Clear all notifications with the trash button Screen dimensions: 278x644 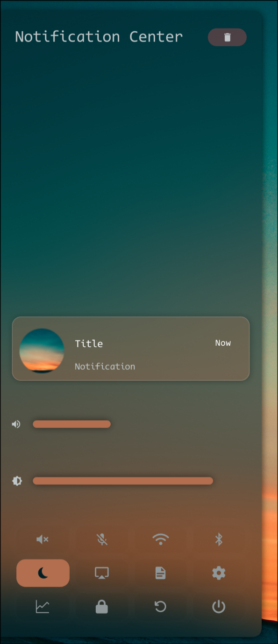[x=227, y=37]
